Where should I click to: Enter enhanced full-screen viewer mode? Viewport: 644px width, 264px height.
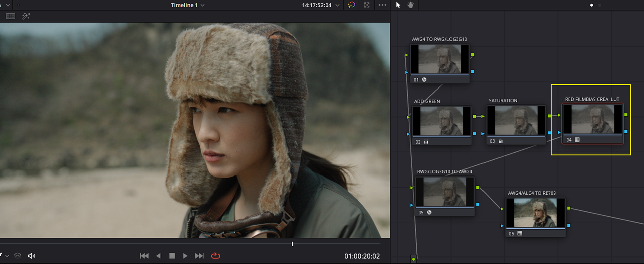[367, 5]
